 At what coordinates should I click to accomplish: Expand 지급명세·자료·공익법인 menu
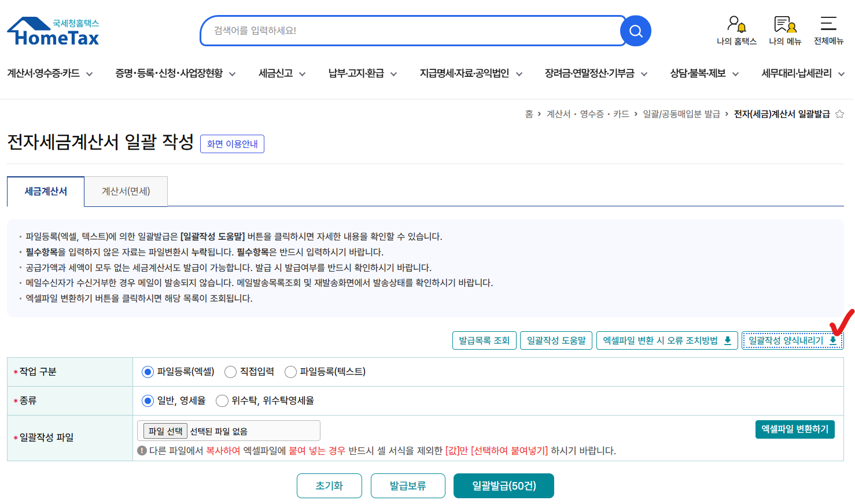click(471, 73)
